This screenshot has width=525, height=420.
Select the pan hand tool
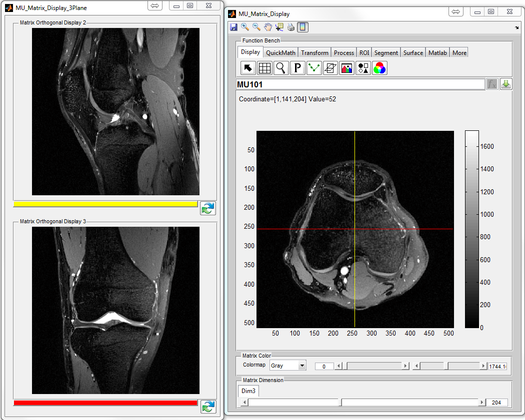click(x=268, y=27)
